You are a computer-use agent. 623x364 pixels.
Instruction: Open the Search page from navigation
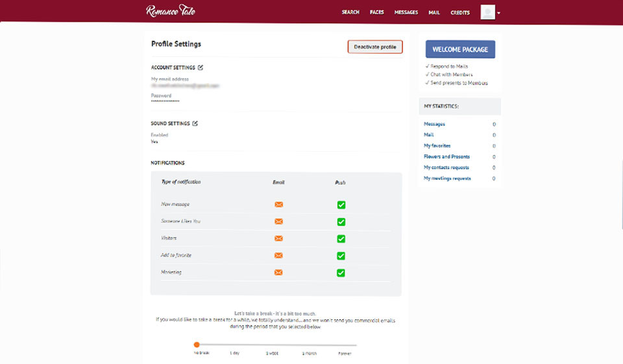point(350,12)
